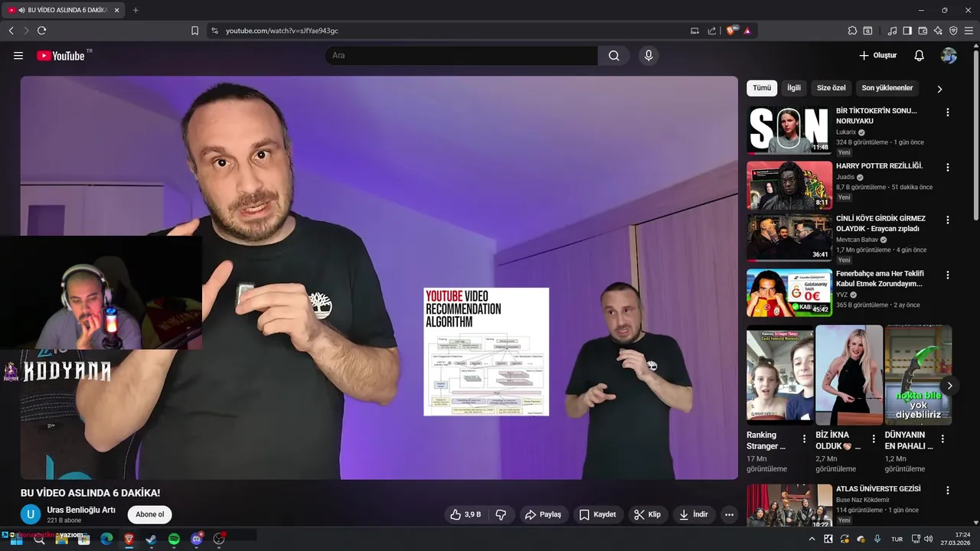Open the site settings icon beside URL
Screen dimensions: 980x551
(x=214, y=31)
